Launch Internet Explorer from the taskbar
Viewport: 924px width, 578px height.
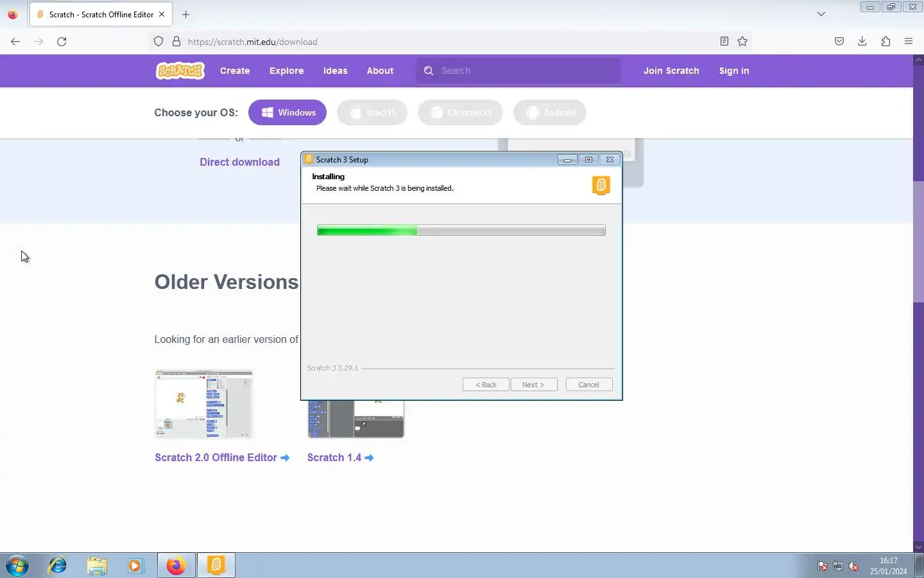(x=58, y=566)
